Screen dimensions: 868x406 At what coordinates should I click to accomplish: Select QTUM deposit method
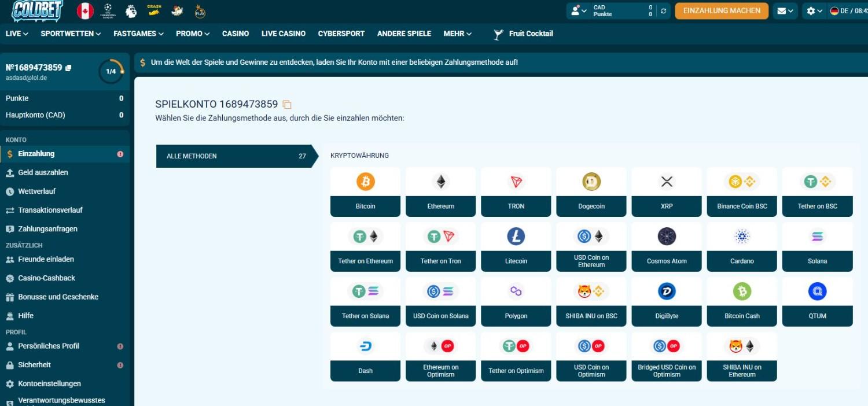pyautogui.click(x=817, y=302)
